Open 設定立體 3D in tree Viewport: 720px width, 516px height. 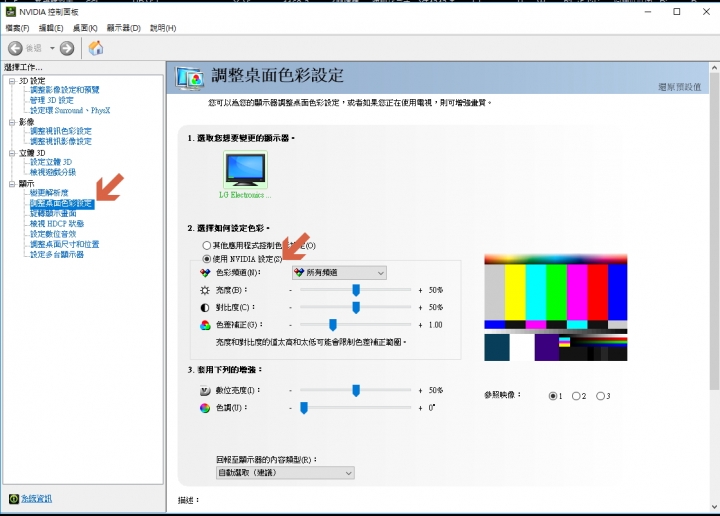pyautogui.click(x=51, y=162)
